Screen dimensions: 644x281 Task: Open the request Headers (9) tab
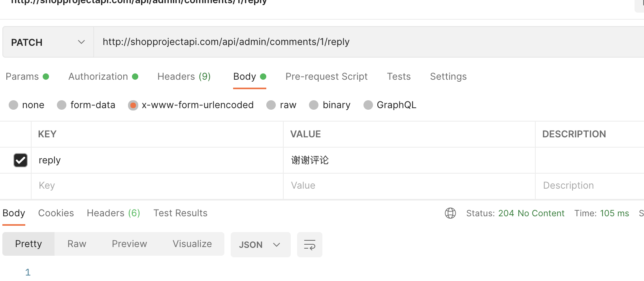(184, 77)
